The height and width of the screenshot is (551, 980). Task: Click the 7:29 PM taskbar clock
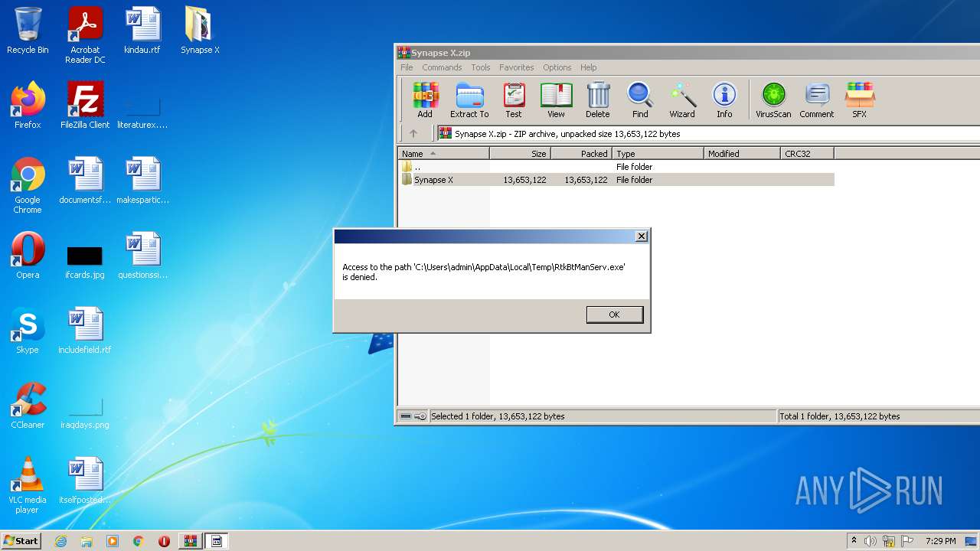[x=940, y=541]
